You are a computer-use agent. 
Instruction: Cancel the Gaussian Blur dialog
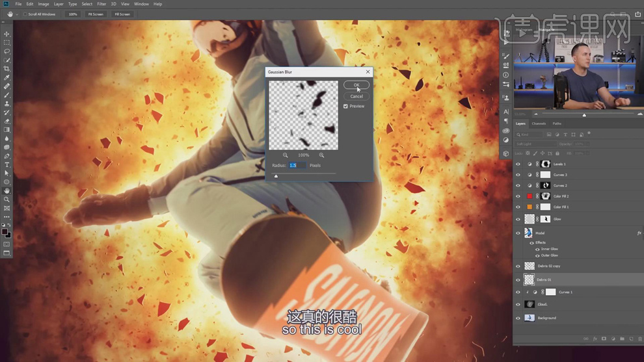point(356,96)
